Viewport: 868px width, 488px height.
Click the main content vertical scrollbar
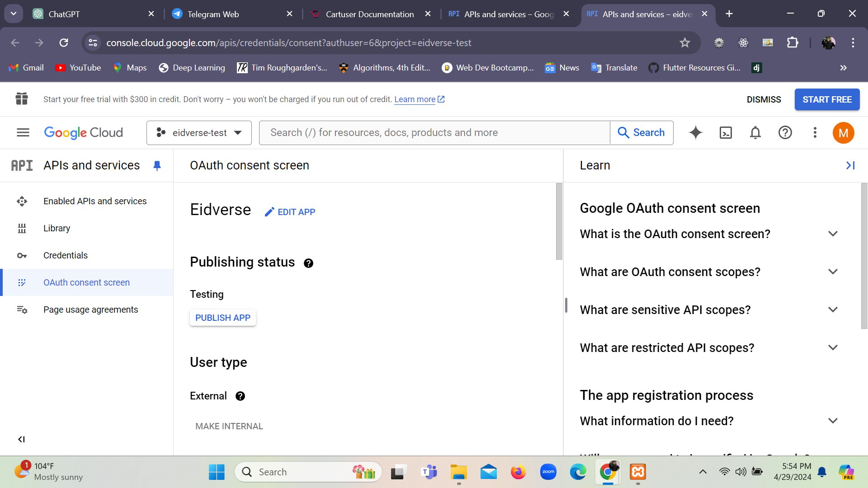click(559, 221)
